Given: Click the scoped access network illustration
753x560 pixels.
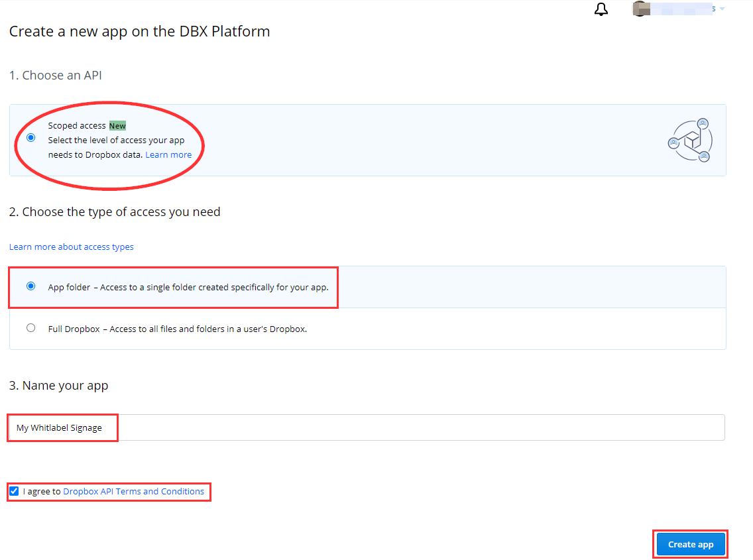Looking at the screenshot, I should pyautogui.click(x=690, y=140).
